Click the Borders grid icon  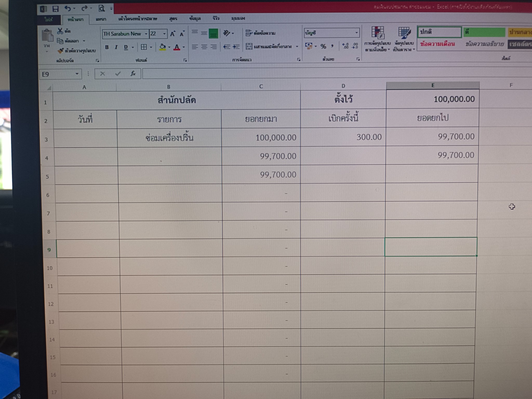coord(144,47)
